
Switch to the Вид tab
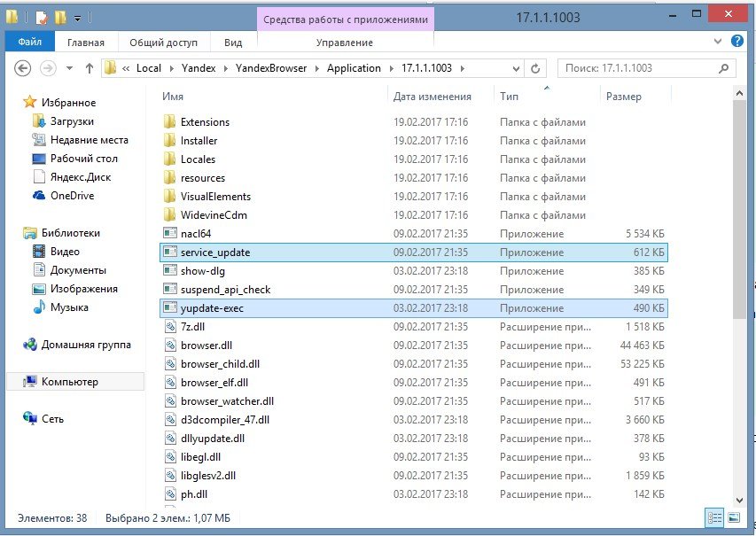233,43
